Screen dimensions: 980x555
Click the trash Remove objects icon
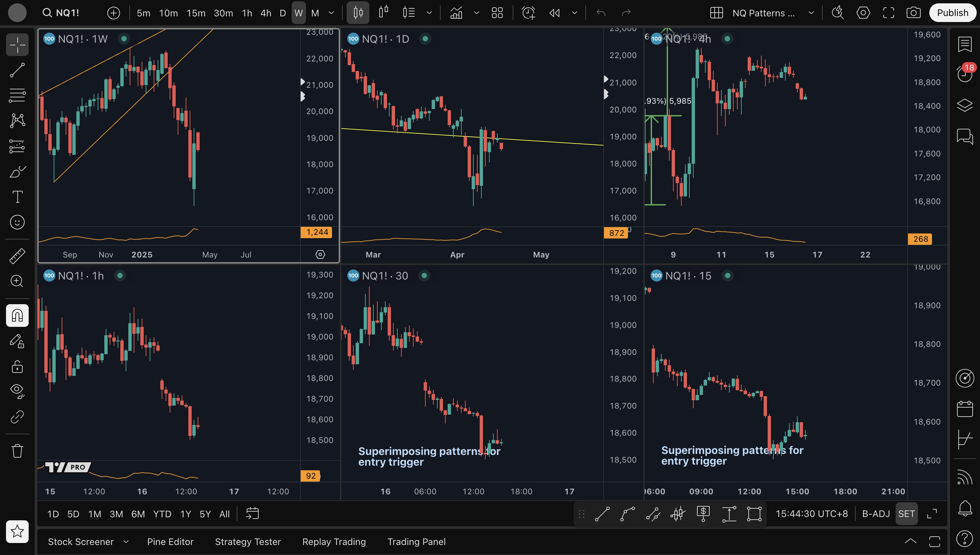coord(17,451)
